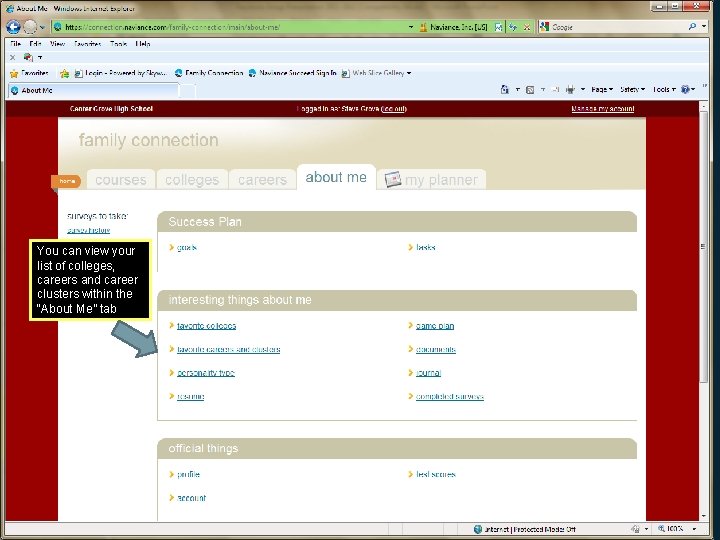Open the profile link
This screenshot has height=540, width=720.
(188, 474)
